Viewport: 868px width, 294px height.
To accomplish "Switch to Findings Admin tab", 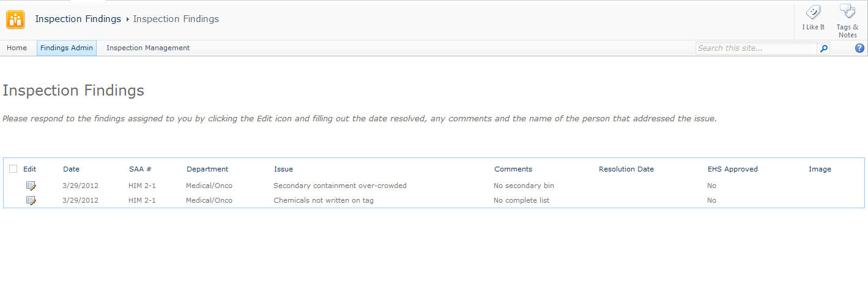I will tap(67, 48).
